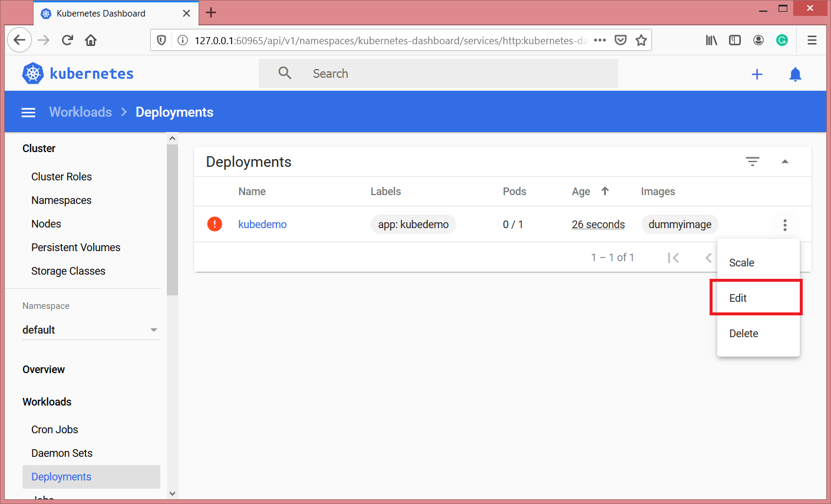The width and height of the screenshot is (831, 504).
Task: Open Firefox account icon
Action: coord(759,40)
